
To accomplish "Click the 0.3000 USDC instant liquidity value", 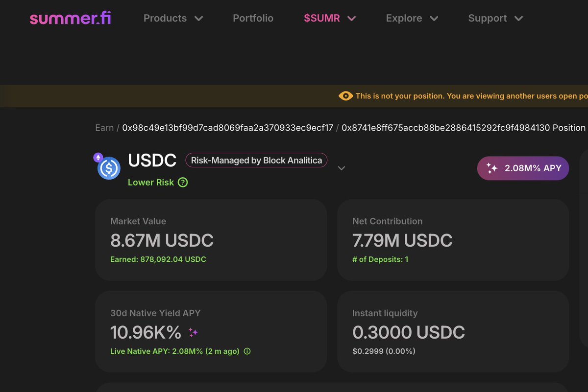I will [x=409, y=332].
